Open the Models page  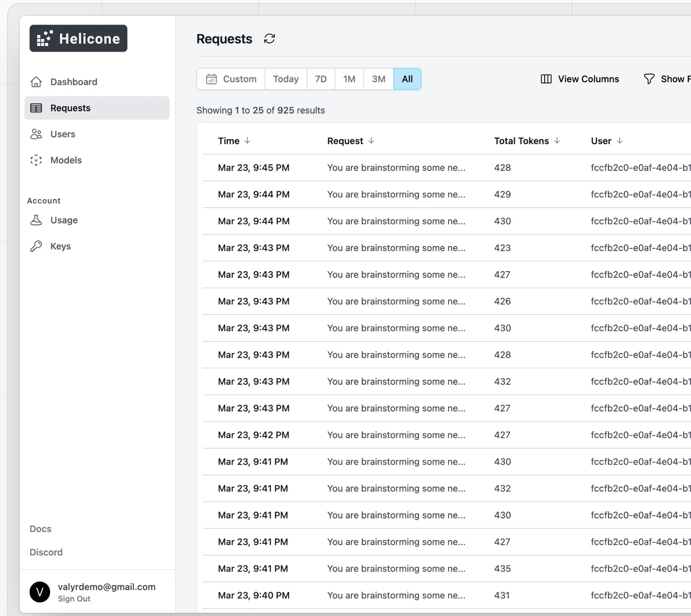pyautogui.click(x=97, y=160)
